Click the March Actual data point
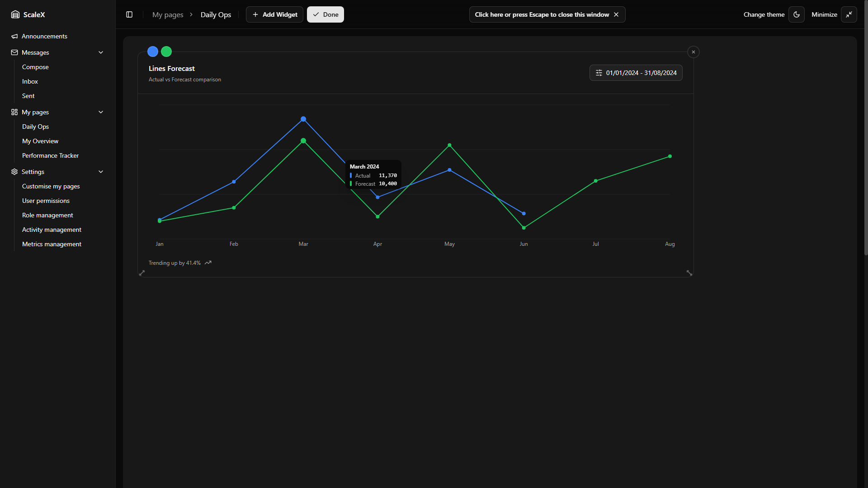This screenshot has height=488, width=868. tap(303, 119)
